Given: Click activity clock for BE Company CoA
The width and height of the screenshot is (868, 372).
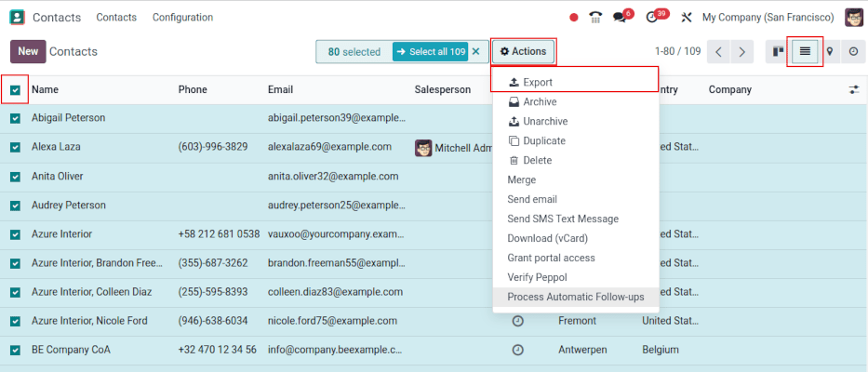Looking at the screenshot, I should [x=518, y=350].
